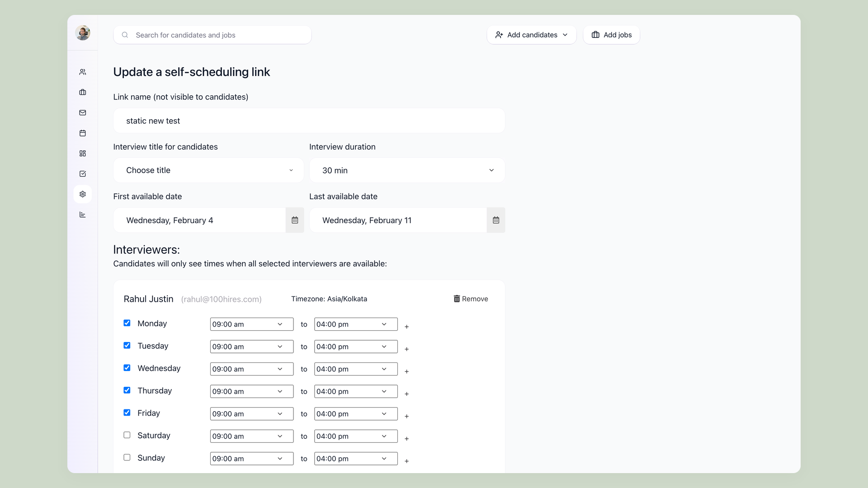Click the Add jobs button
Viewport: 868px width, 488px height.
tap(611, 35)
